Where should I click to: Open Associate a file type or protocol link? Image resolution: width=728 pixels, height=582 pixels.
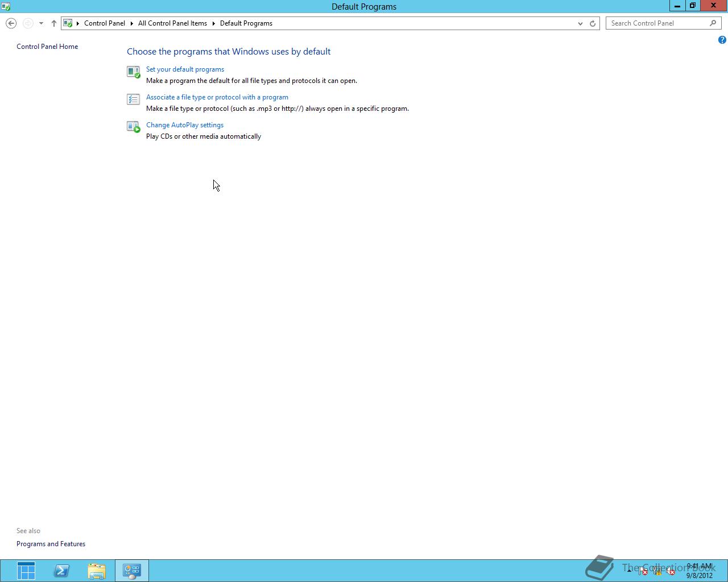point(217,97)
